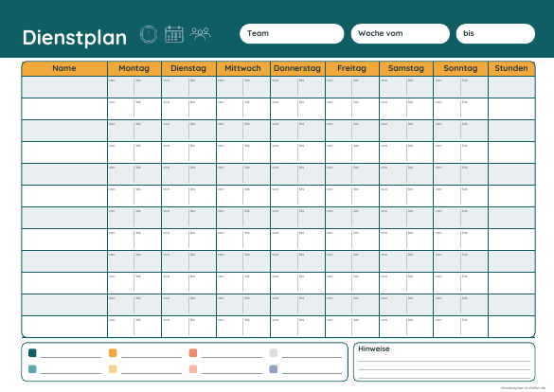
Task: Click the Sonntag column header
Action: click(x=461, y=68)
